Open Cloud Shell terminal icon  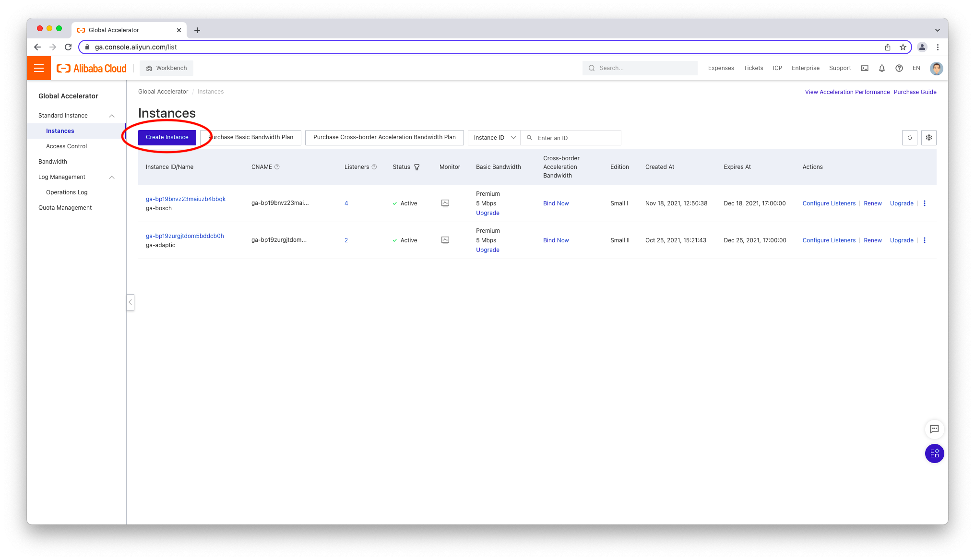pos(865,68)
